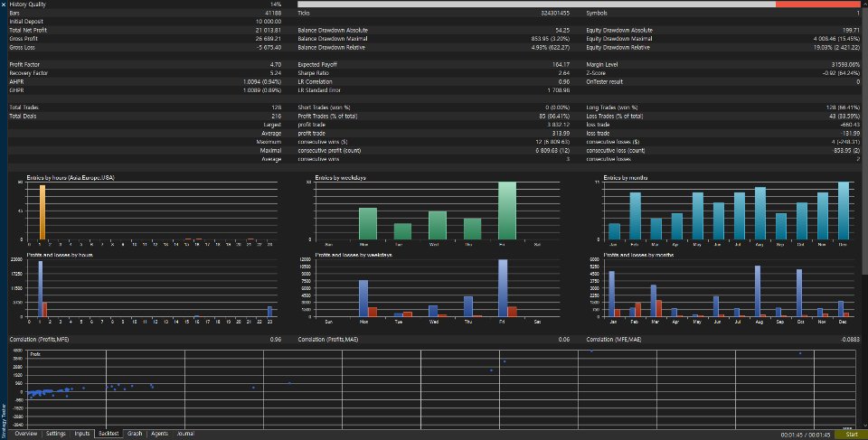Click the tallest Fri bar in Entries by weekdays
The height and width of the screenshot is (440, 868).
click(x=507, y=211)
